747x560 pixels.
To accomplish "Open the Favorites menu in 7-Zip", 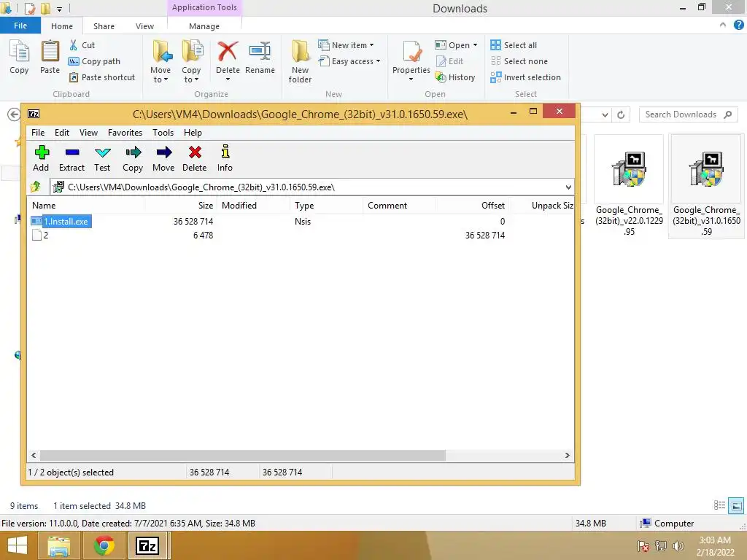I will point(125,133).
